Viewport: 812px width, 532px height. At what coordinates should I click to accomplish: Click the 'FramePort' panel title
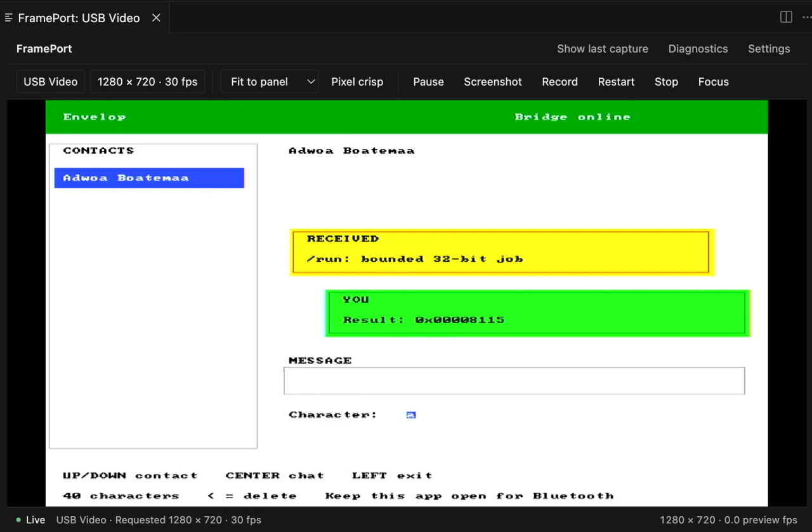click(44, 49)
